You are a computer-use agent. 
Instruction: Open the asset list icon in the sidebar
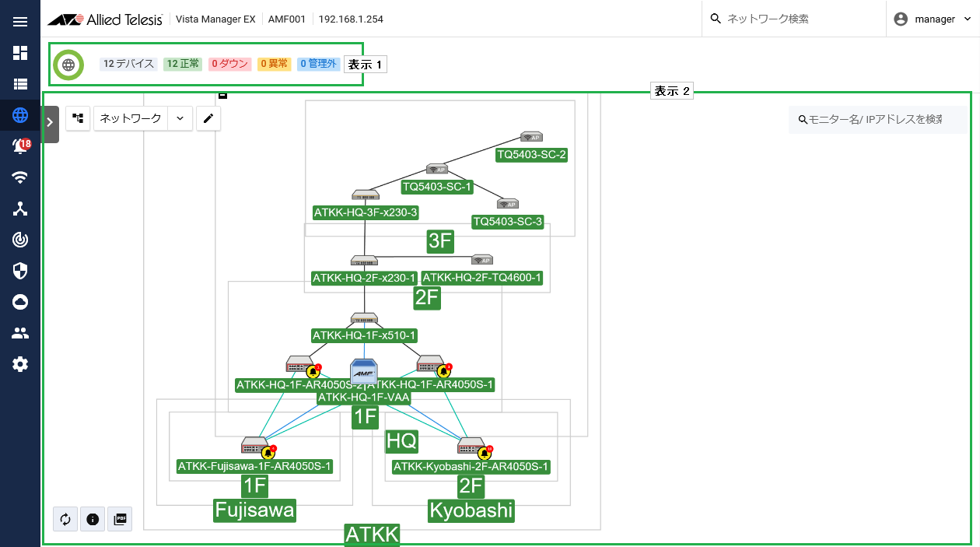tap(20, 84)
